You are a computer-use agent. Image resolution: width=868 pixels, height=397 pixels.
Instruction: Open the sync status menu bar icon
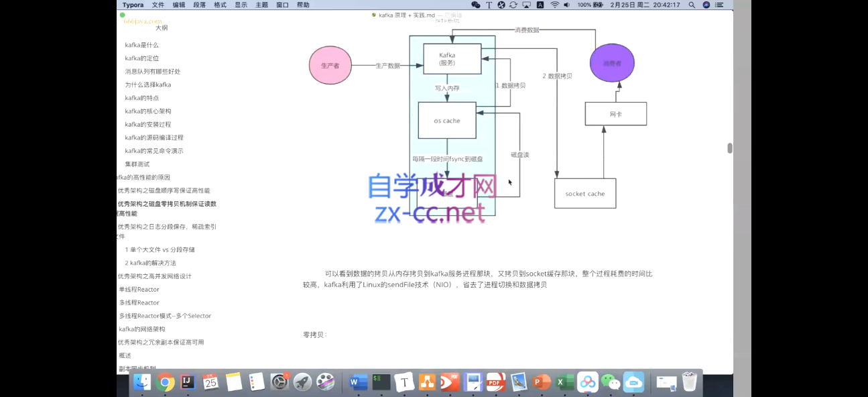click(x=513, y=5)
